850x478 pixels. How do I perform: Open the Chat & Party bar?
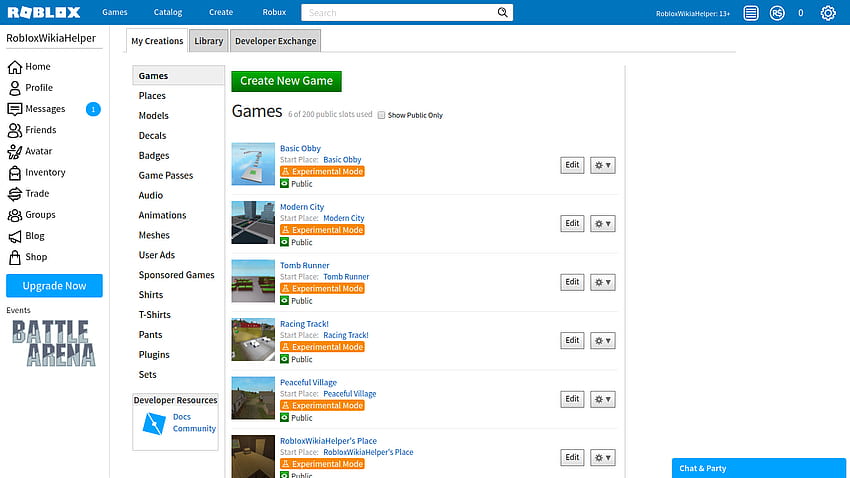(x=758, y=468)
